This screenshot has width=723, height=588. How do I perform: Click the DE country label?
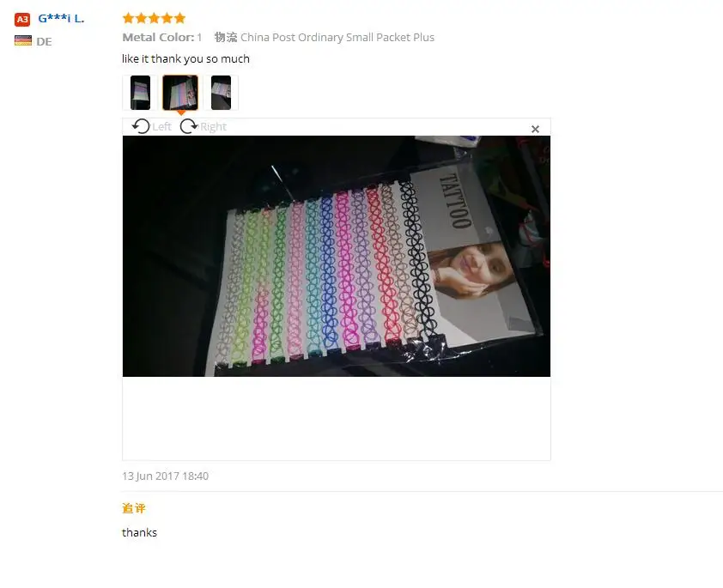tap(44, 41)
